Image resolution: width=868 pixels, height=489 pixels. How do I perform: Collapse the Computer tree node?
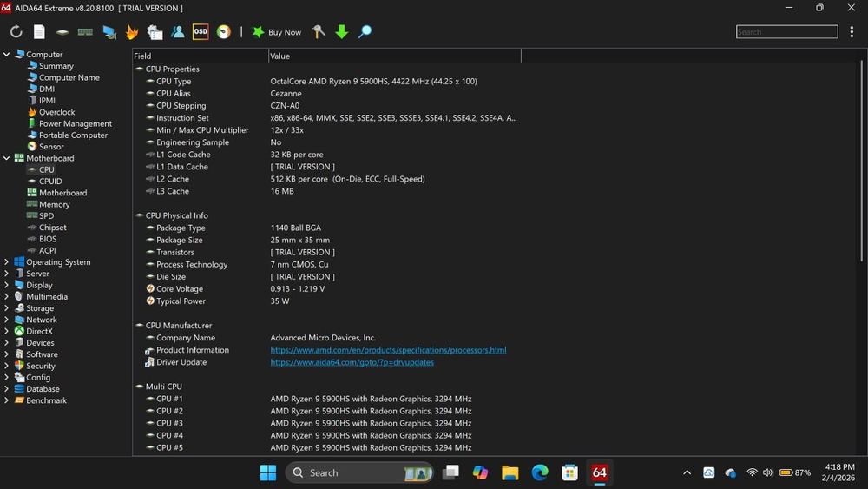pyautogui.click(x=7, y=54)
